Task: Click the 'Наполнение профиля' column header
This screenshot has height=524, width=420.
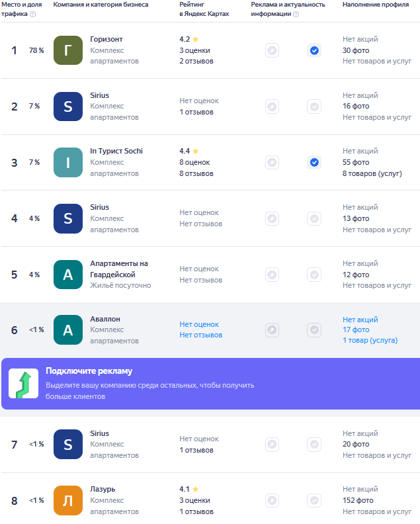Action: [375, 5]
